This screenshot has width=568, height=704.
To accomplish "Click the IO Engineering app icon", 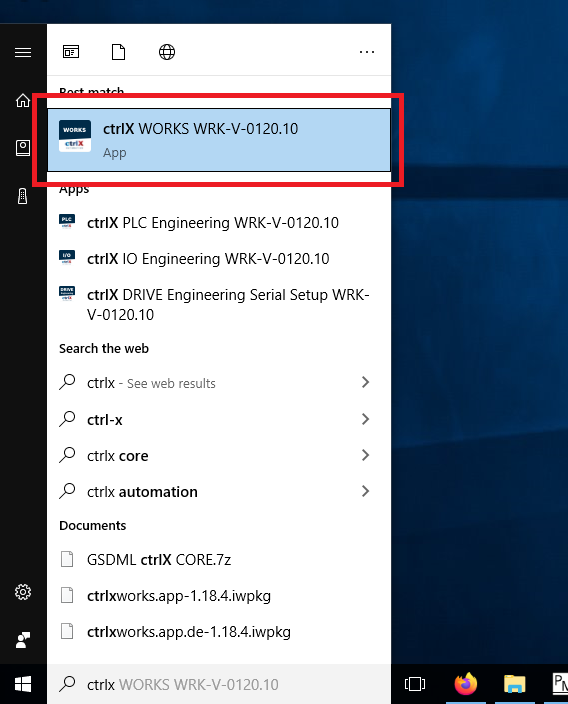I will pyautogui.click(x=67, y=257).
